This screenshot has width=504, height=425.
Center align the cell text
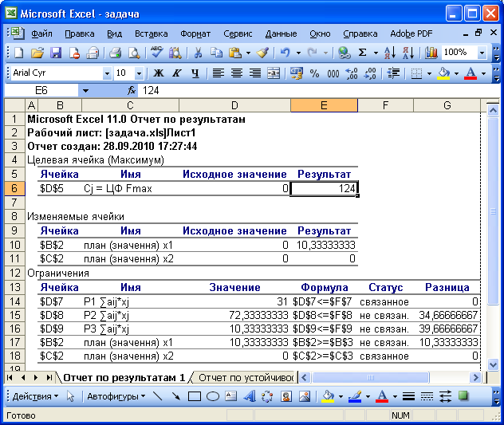[237, 73]
